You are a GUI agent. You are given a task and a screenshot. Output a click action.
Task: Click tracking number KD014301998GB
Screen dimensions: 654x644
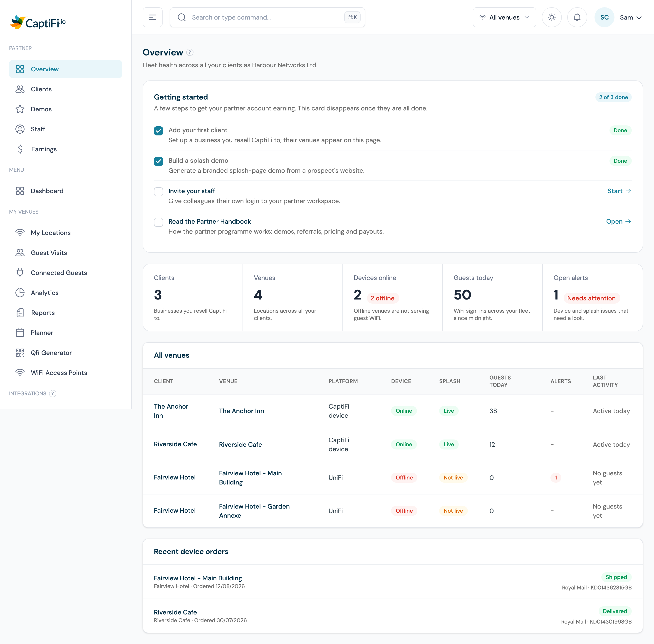611,622
